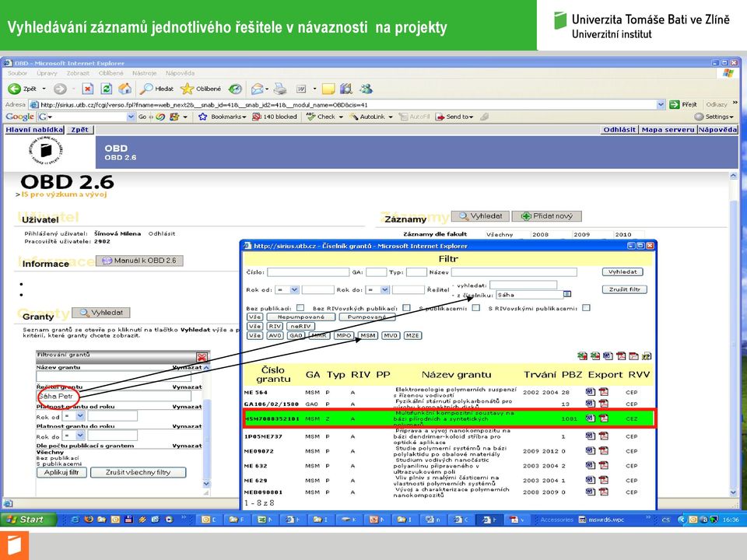Image resolution: width=747 pixels, height=560 pixels.
Task: Click the Nepumpované filter button
Action: coord(300,317)
